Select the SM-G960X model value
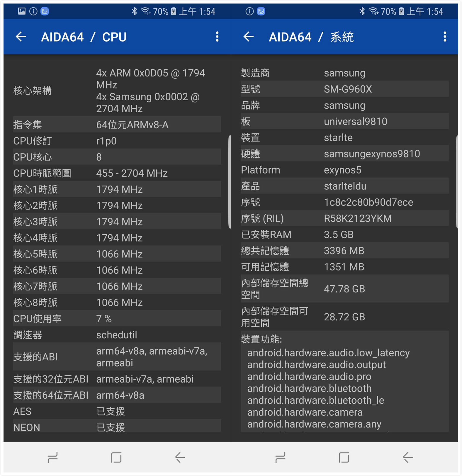The width and height of the screenshot is (462, 476). pos(348,89)
